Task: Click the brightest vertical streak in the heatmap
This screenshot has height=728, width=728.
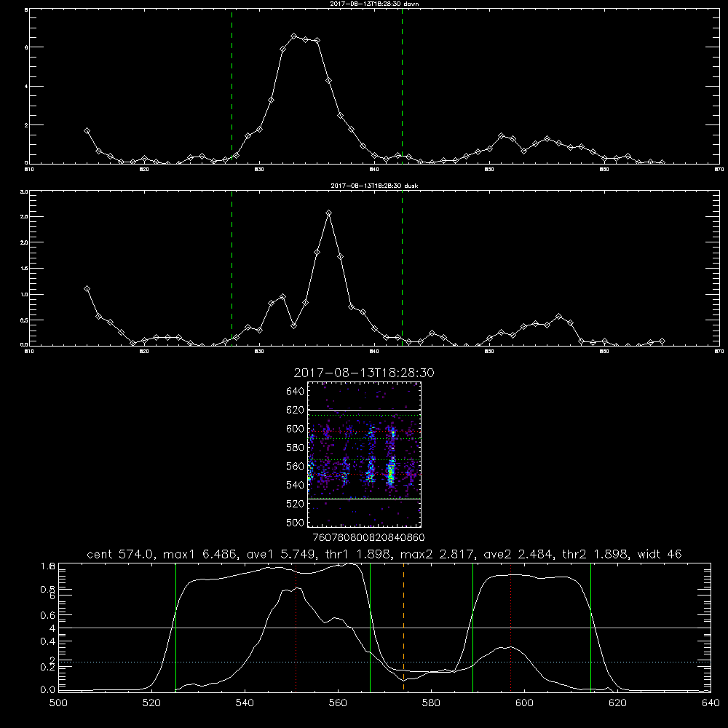Action: click(x=392, y=471)
